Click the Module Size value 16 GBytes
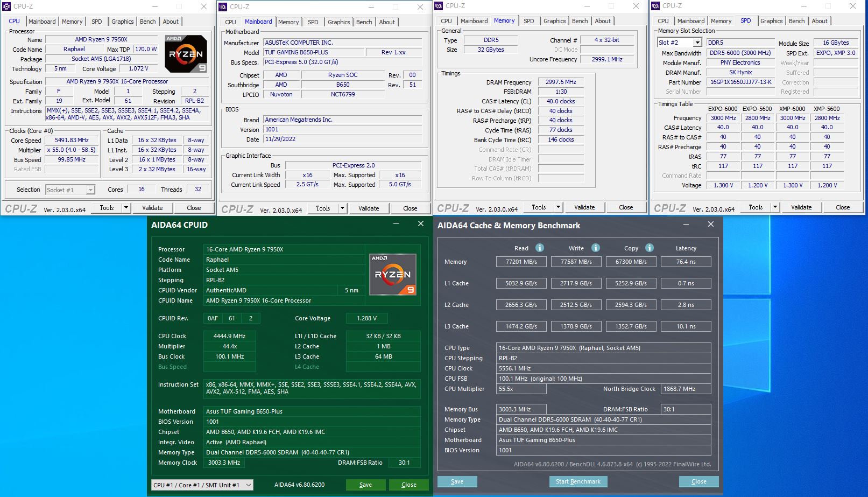868x497 pixels. [x=836, y=43]
